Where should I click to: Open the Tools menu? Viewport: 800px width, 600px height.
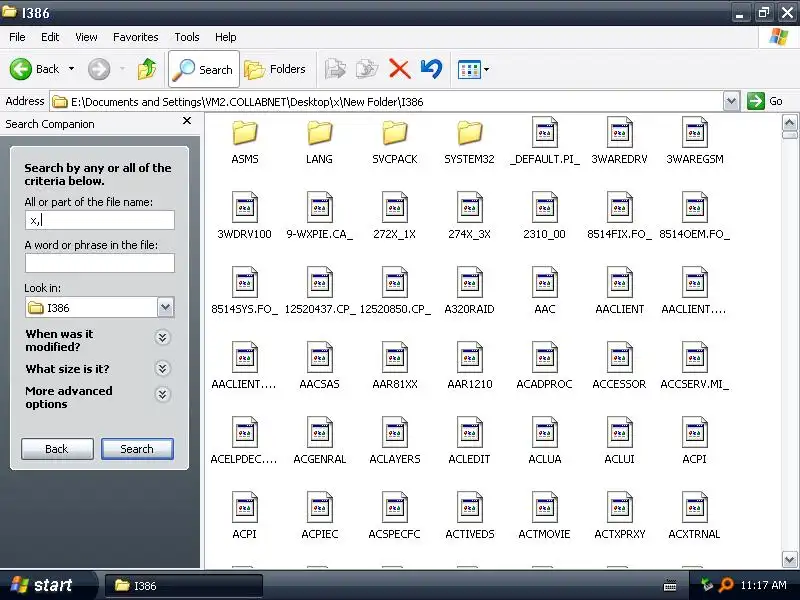pos(187,37)
